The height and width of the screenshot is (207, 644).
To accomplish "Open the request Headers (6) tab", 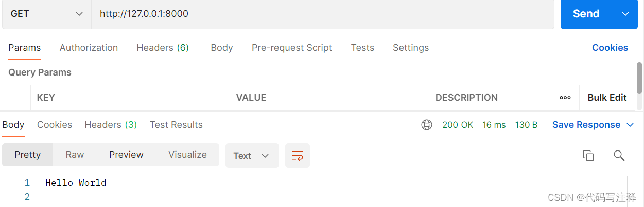I will [x=163, y=48].
